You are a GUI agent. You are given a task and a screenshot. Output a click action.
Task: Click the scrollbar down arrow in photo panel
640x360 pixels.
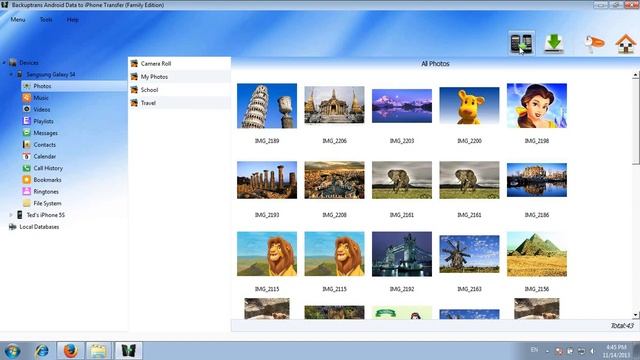point(636,315)
